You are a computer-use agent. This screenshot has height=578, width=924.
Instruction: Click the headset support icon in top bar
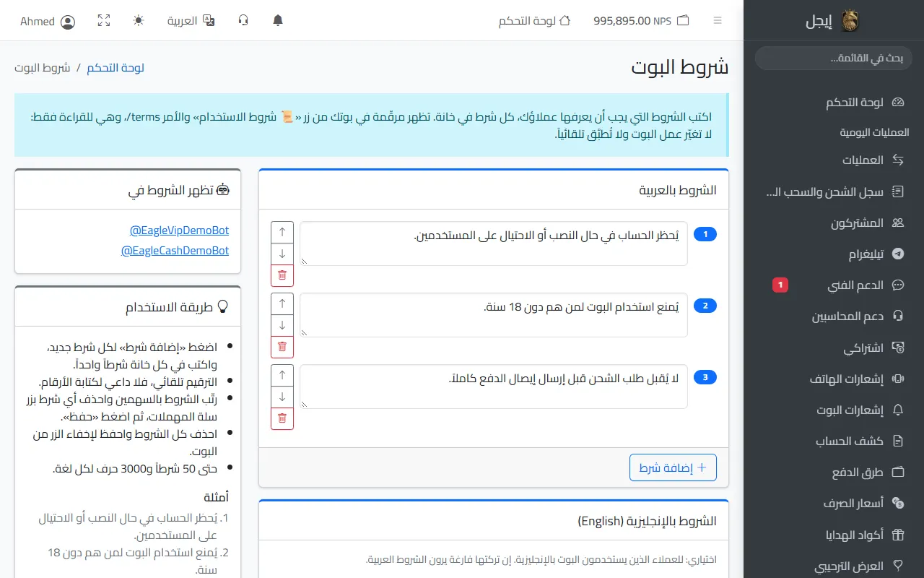[x=243, y=20]
